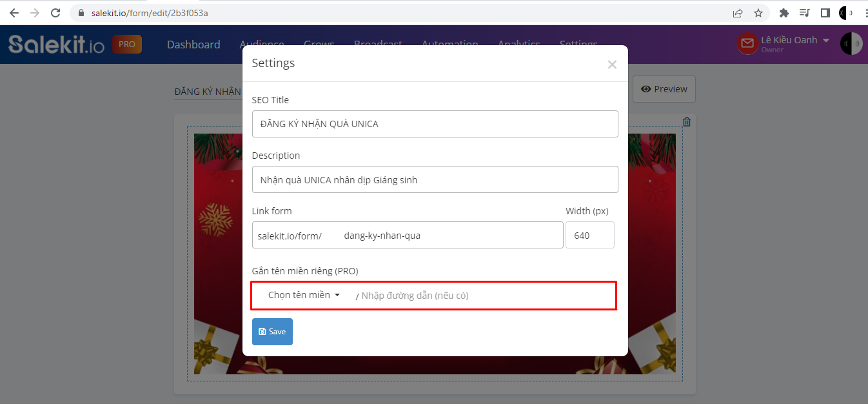
Task: Click the Preview button
Action: click(x=664, y=89)
